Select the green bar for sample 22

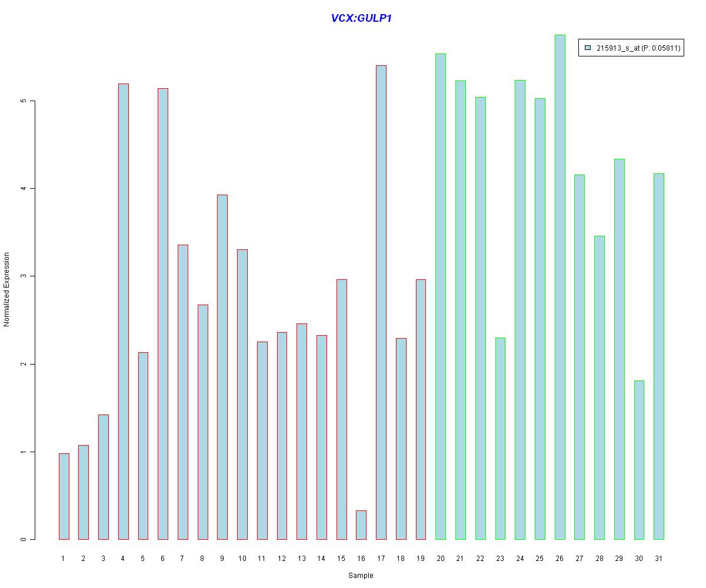[480, 318]
